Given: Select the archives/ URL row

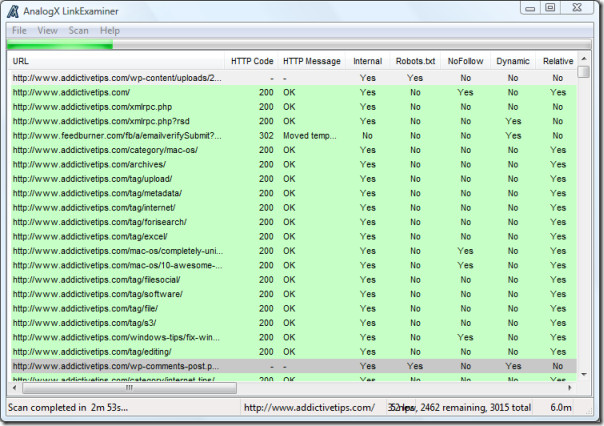Looking at the screenshot, I should (x=293, y=164).
